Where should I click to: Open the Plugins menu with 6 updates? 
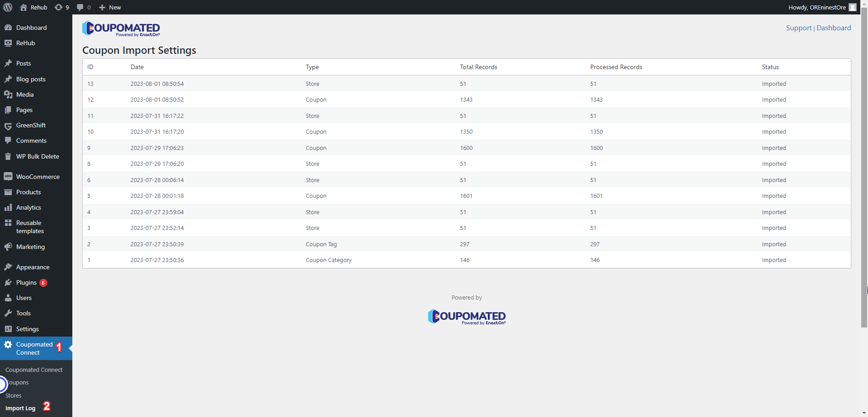click(36, 282)
